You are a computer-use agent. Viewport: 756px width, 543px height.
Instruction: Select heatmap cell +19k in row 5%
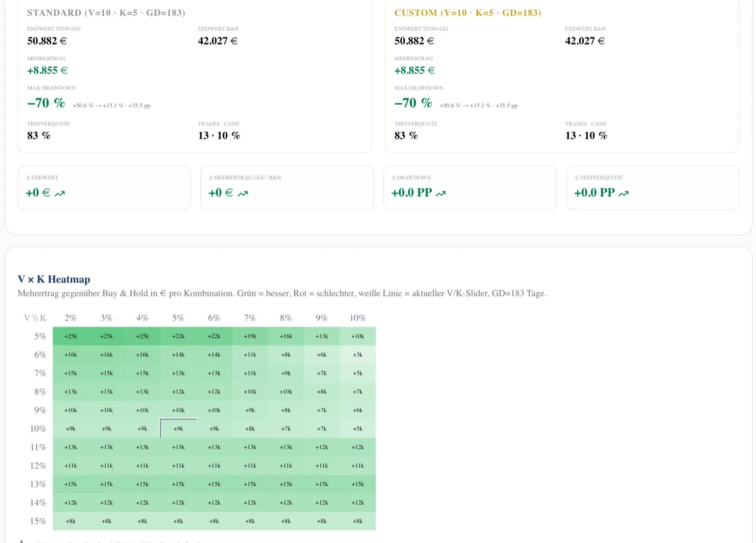pos(250,336)
